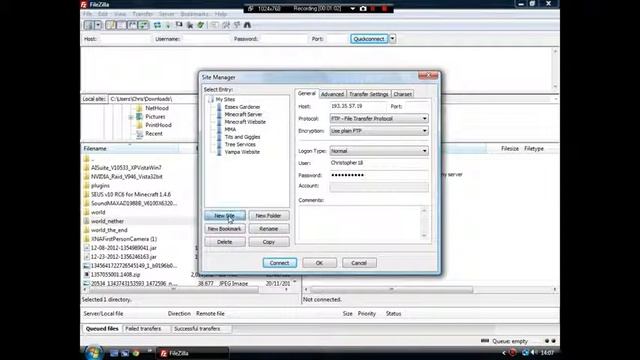Click the volume speaker tray icon

(x=534, y=353)
